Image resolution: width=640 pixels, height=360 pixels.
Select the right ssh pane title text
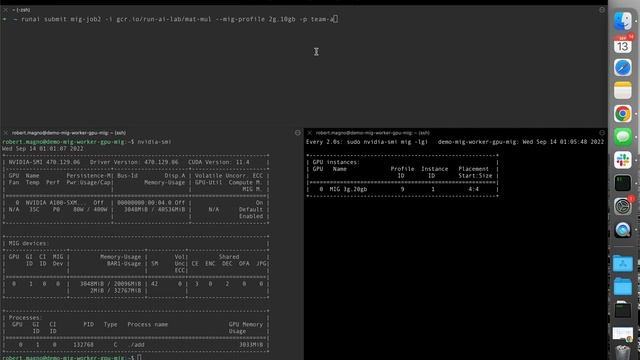373,133
